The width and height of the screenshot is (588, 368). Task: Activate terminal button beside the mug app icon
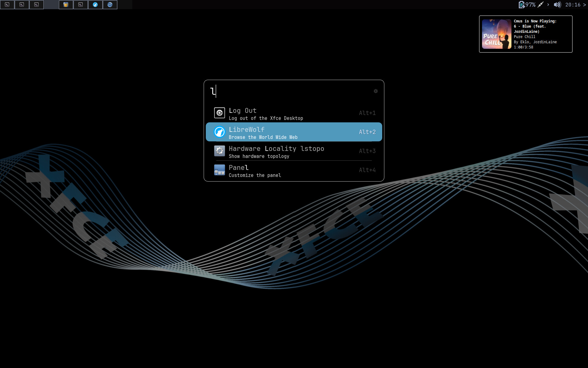pos(81,5)
